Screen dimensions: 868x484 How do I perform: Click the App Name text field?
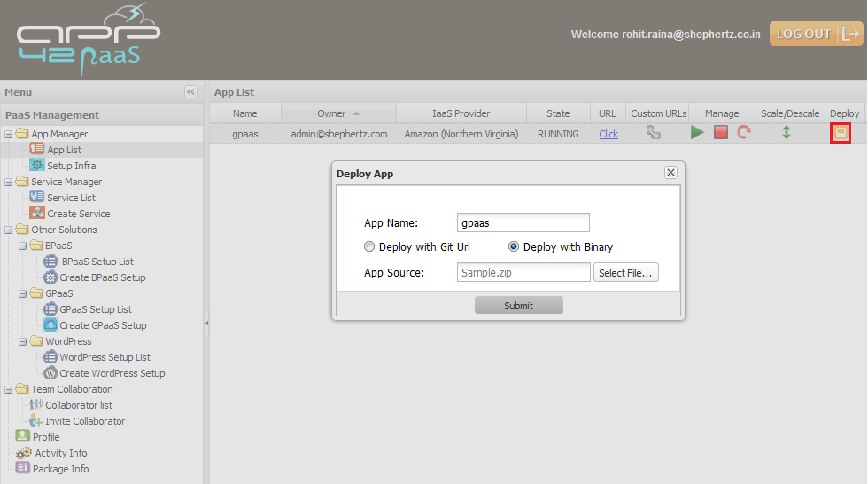click(523, 223)
